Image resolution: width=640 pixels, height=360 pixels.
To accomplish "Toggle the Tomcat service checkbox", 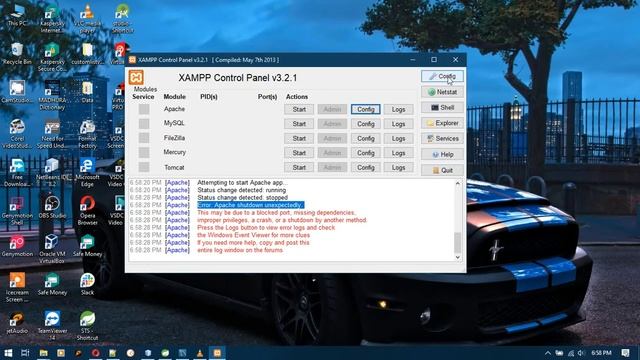I will pyautogui.click(x=144, y=167).
